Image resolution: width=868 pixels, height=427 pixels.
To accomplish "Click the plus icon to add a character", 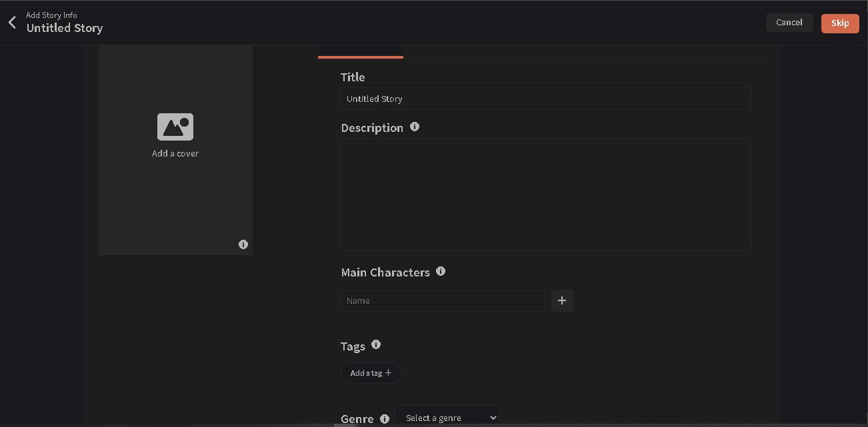I will pos(562,300).
